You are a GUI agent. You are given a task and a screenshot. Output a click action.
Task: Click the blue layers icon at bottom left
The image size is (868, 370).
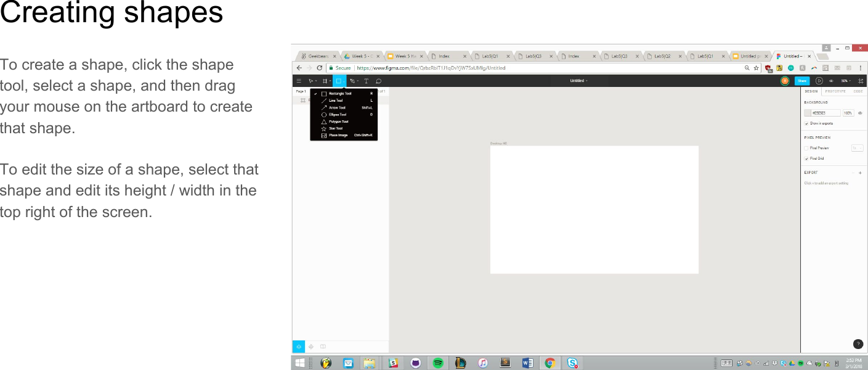point(299,347)
